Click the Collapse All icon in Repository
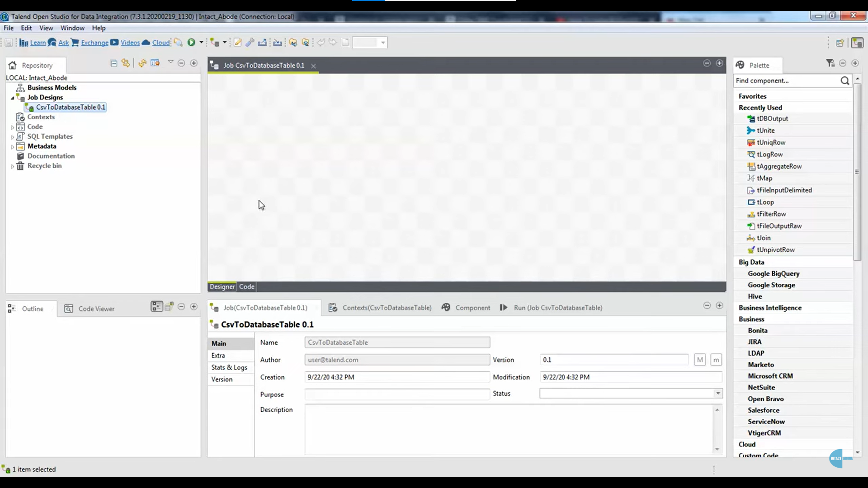Screen dimensions: 868x488 [x=113, y=63]
